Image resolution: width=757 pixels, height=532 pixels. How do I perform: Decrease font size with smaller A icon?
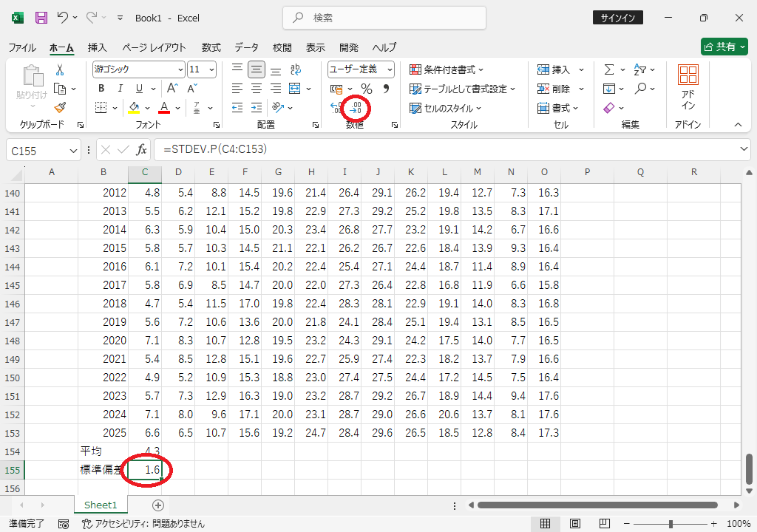pyautogui.click(x=191, y=89)
